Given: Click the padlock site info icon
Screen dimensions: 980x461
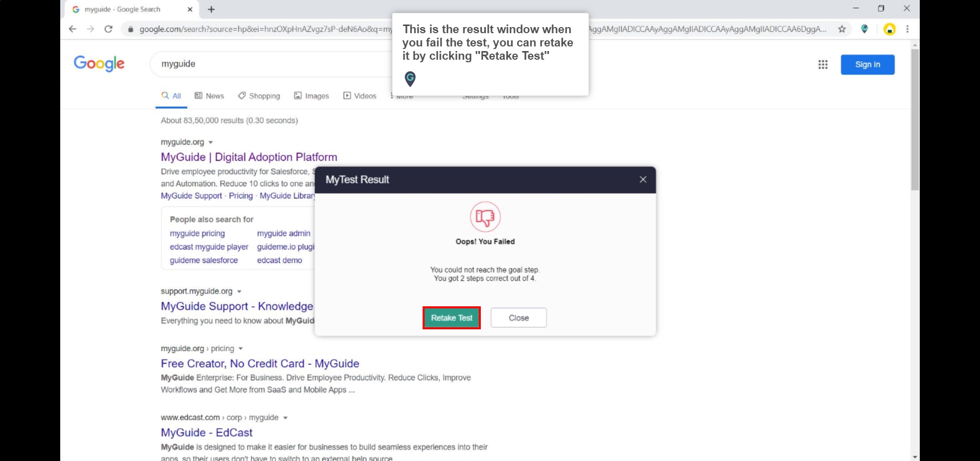Looking at the screenshot, I should click(131, 29).
